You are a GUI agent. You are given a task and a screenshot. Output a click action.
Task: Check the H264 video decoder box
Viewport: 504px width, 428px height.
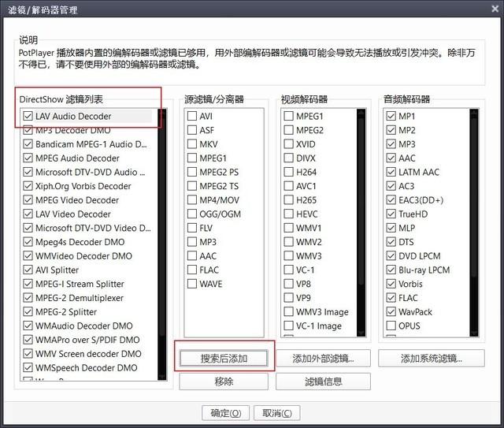click(288, 172)
